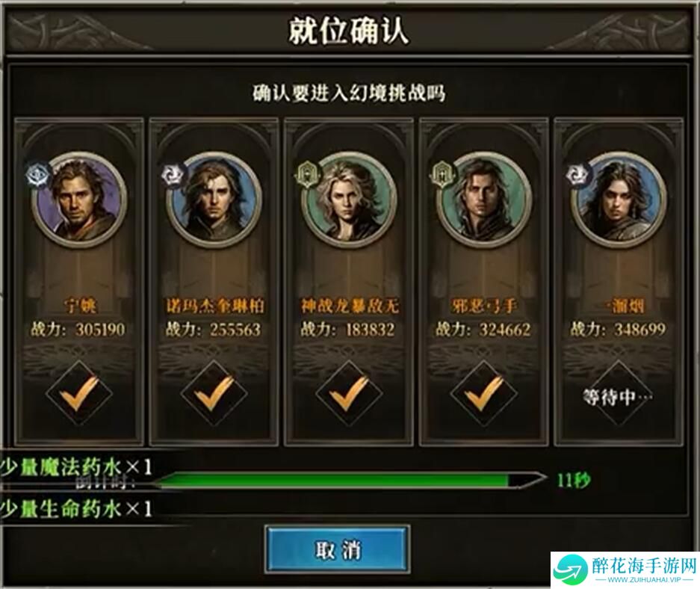The height and width of the screenshot is (589, 700).
Task: Click the class badge on 宁姚's portrait
Action: [37, 175]
